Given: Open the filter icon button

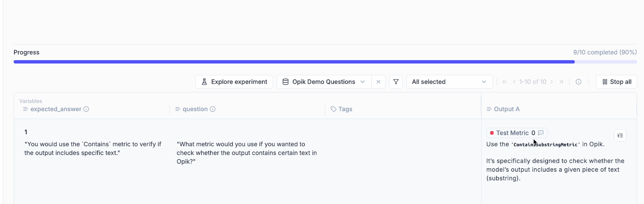Looking at the screenshot, I should (x=396, y=82).
